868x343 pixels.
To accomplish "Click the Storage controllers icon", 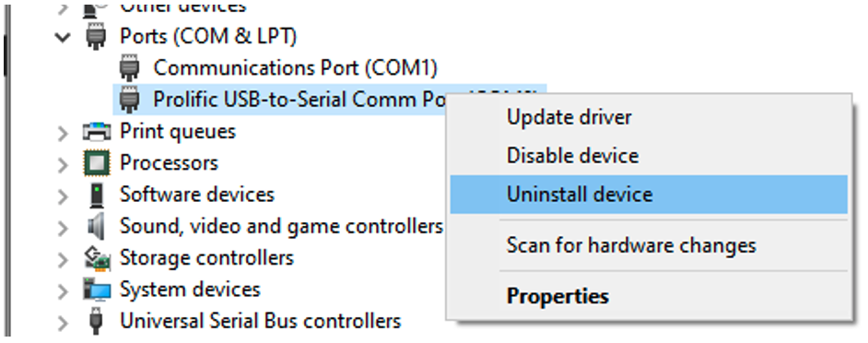I will (x=97, y=258).
